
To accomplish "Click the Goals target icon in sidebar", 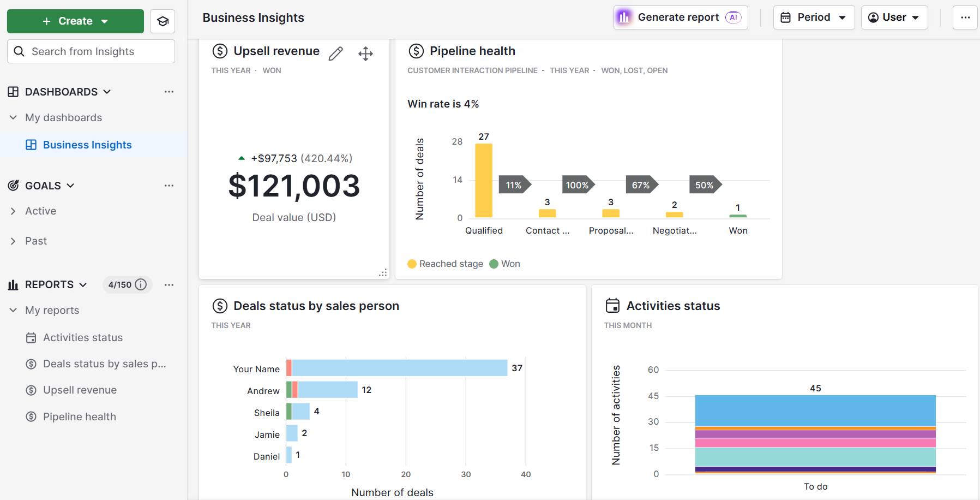I will click(12, 186).
